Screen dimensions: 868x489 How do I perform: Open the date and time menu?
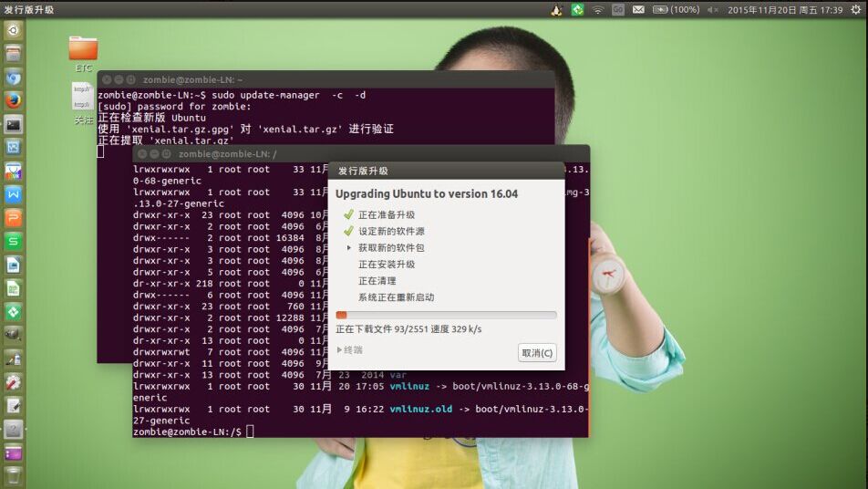pos(784,9)
